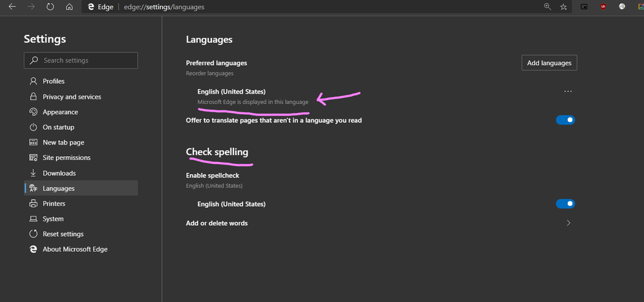Click the Check spelling heading
This screenshot has height=302, width=644.
click(x=217, y=152)
